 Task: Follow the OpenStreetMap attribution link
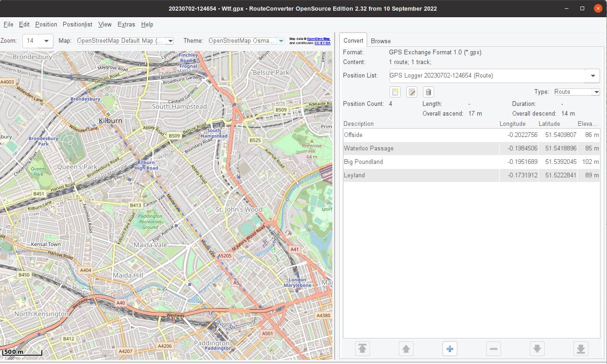318,39
